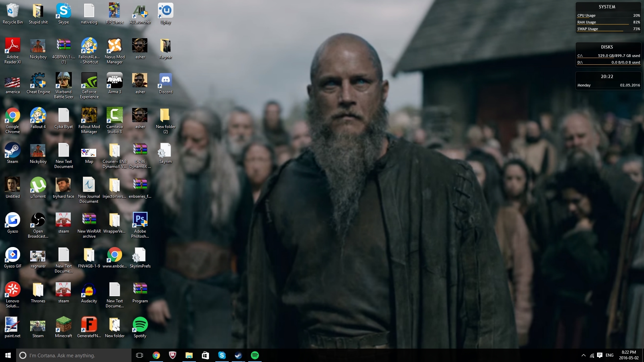
Task: Select the Gyazo GIF shortcut
Action: pos(12,258)
